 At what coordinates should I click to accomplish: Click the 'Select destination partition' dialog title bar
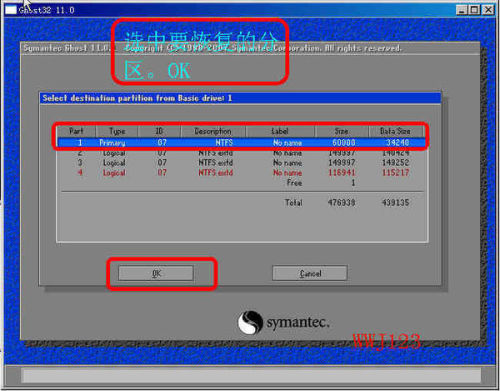tap(240, 98)
